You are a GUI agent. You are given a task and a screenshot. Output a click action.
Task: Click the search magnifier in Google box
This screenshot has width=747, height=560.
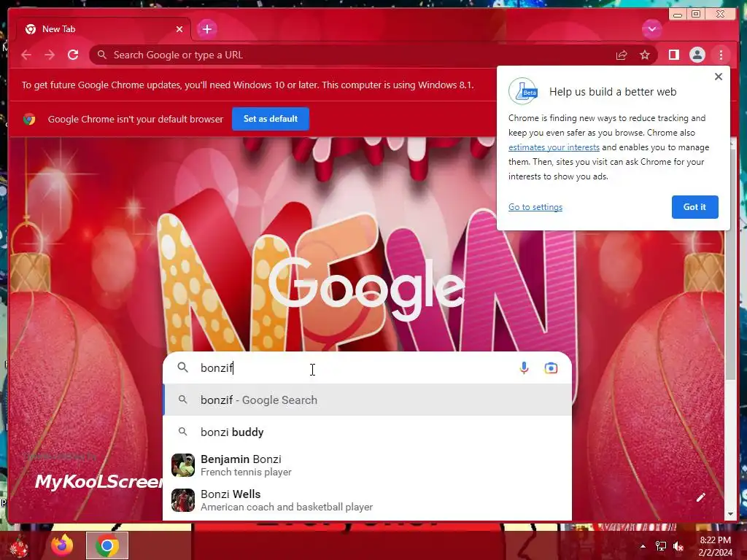[x=183, y=367]
